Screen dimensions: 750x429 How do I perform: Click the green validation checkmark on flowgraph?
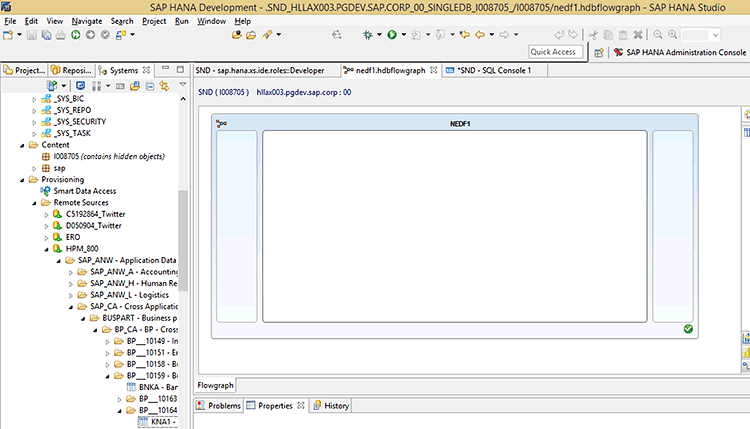[x=688, y=329]
